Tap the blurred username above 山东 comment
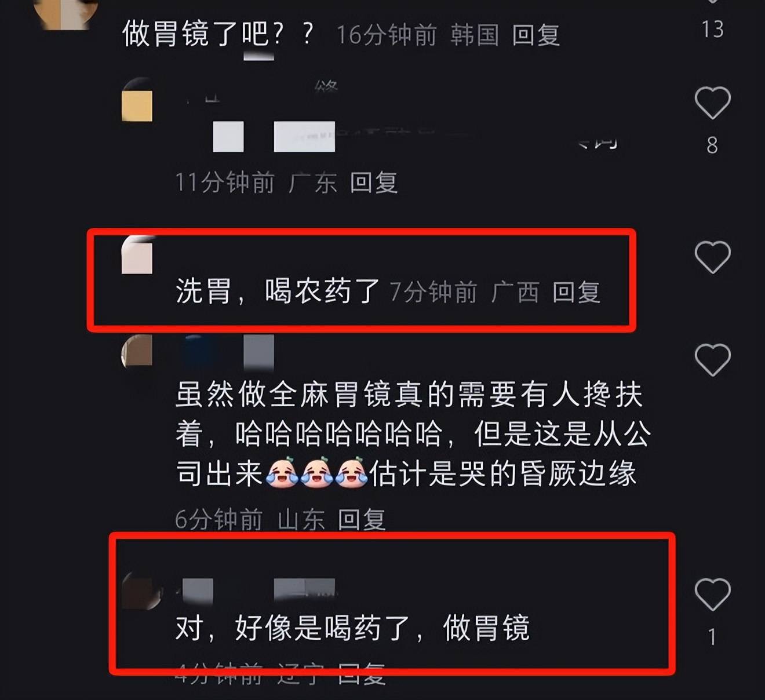Image resolution: width=765 pixels, height=700 pixels. tap(228, 352)
